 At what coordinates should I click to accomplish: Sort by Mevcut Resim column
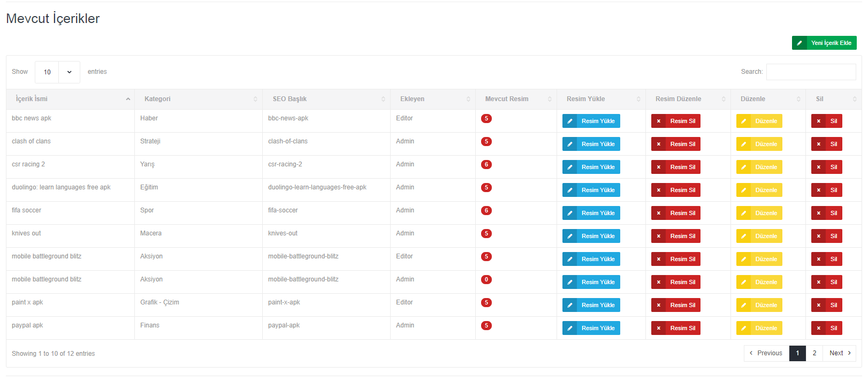click(x=516, y=99)
